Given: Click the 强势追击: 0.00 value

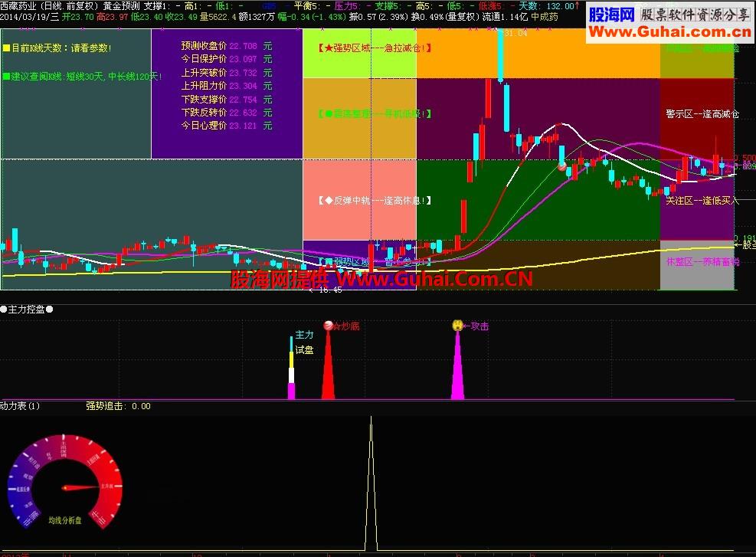Looking at the screenshot, I should (118, 406).
